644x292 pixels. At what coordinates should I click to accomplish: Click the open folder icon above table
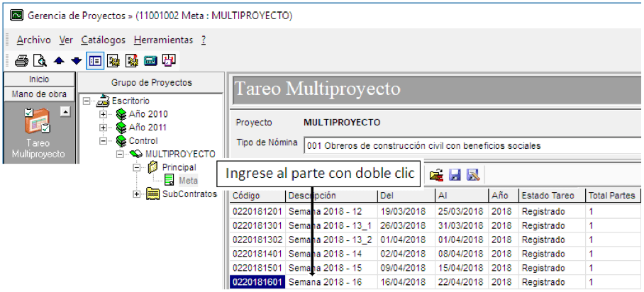[x=436, y=175]
